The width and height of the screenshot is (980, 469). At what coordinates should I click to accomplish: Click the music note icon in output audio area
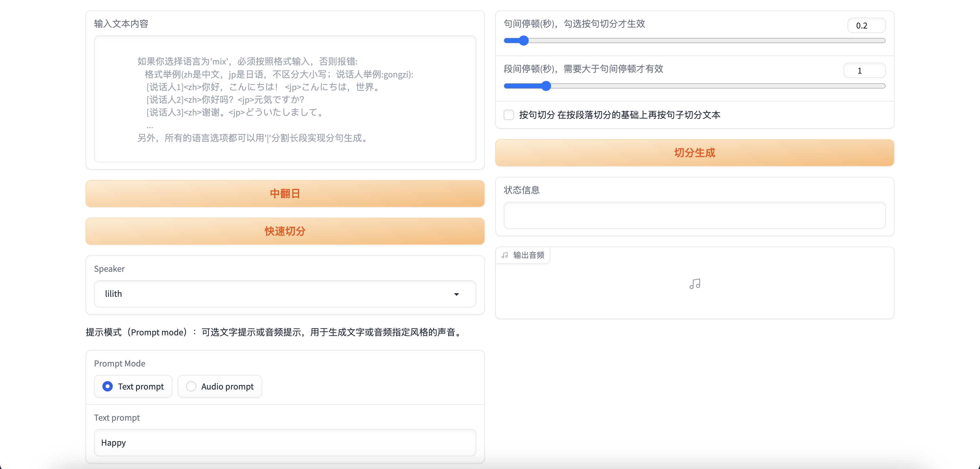pos(694,283)
